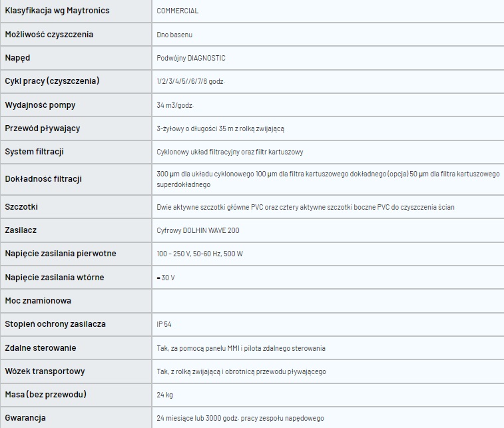The height and width of the screenshot is (428, 504).
Task: Select the 34 m3/godz. pump value
Action: point(175,105)
